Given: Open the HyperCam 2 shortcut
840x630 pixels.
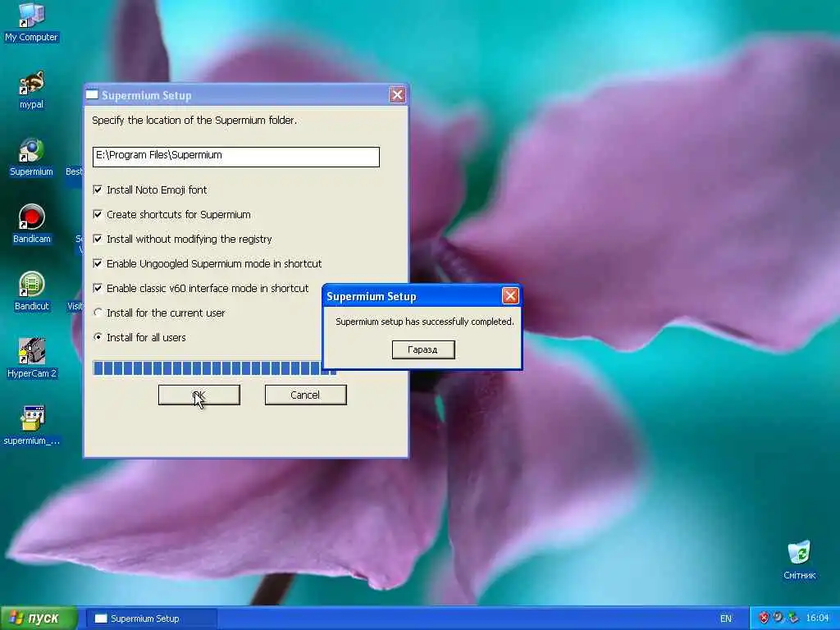Looking at the screenshot, I should (31, 359).
